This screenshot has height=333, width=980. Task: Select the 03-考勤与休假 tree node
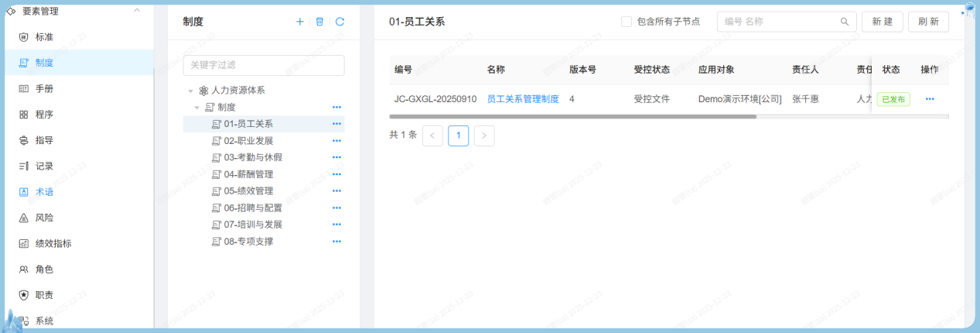pyautogui.click(x=253, y=157)
